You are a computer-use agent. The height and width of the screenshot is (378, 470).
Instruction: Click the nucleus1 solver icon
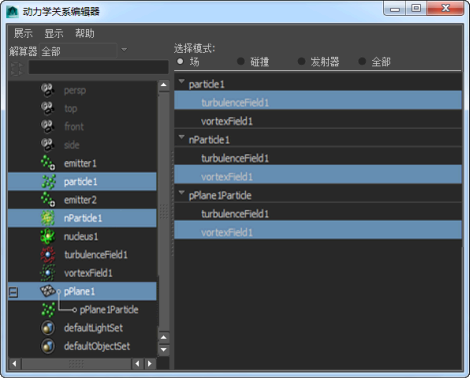(x=48, y=236)
